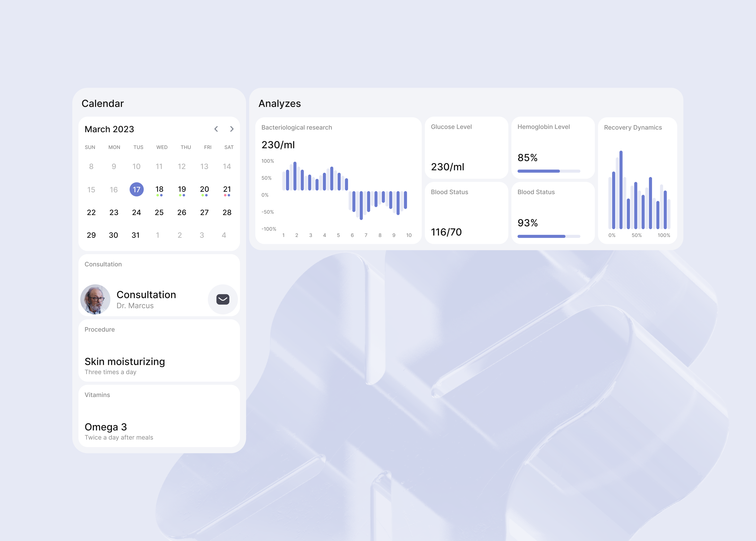Viewport: 756px width, 541px height.
Task: Click the Blood Status 93% progress bar
Action: point(549,237)
